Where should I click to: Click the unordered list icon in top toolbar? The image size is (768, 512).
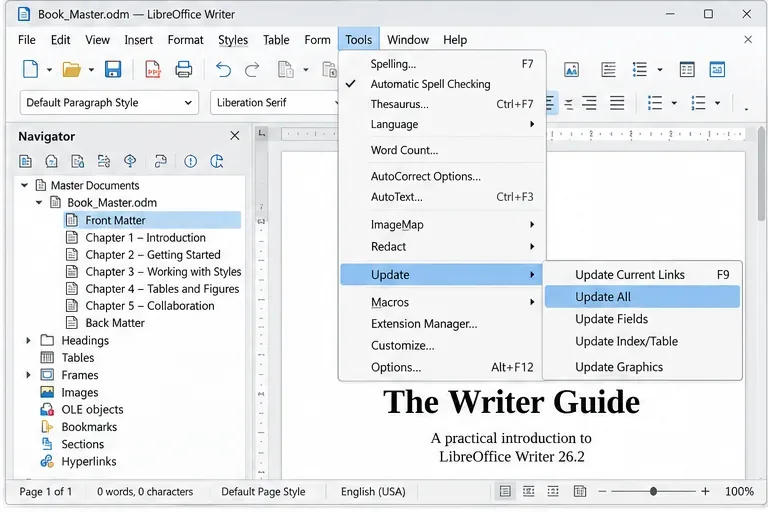click(640, 70)
